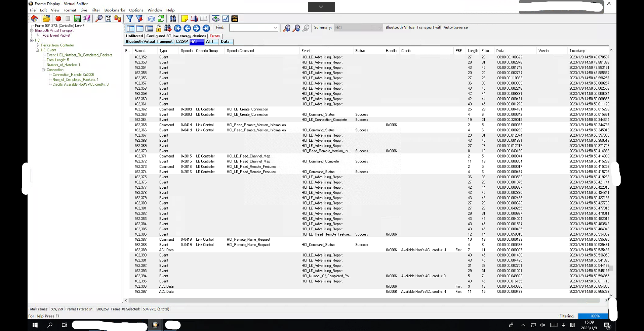Collapse the Connection node in the tree
Viewport: 644px width, 331px height.
coord(43,69)
